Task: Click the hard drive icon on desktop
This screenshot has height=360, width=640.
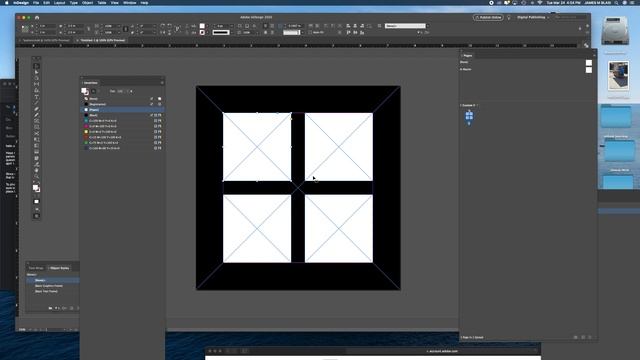Action: point(615,31)
